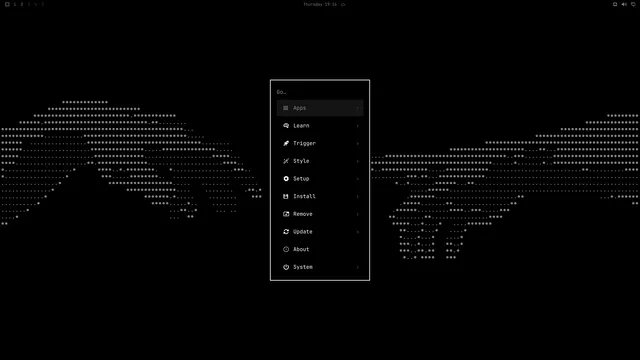Click the update indicator beside the clock

point(343,4)
